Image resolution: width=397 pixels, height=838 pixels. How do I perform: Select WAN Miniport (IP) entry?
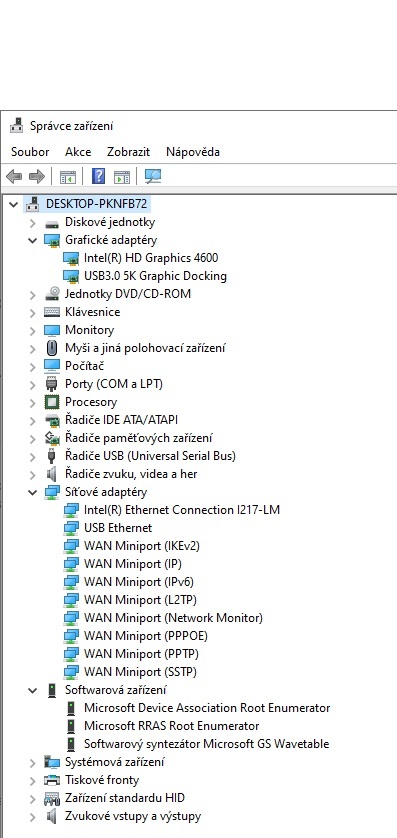[133, 564]
